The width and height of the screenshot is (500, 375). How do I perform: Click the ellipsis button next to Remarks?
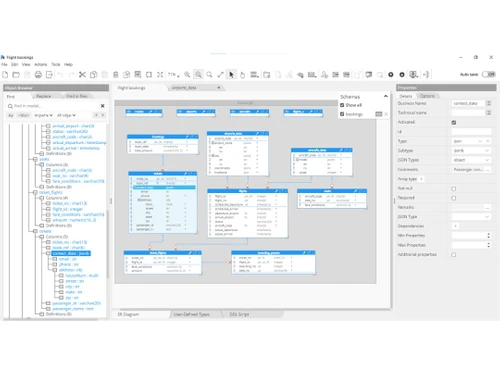coord(488,207)
